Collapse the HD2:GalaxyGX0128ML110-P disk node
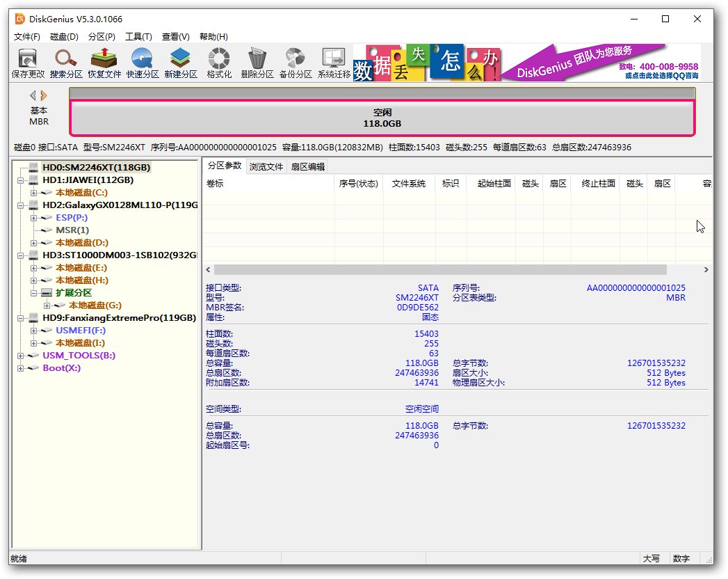The width and height of the screenshot is (728, 579). [x=21, y=205]
